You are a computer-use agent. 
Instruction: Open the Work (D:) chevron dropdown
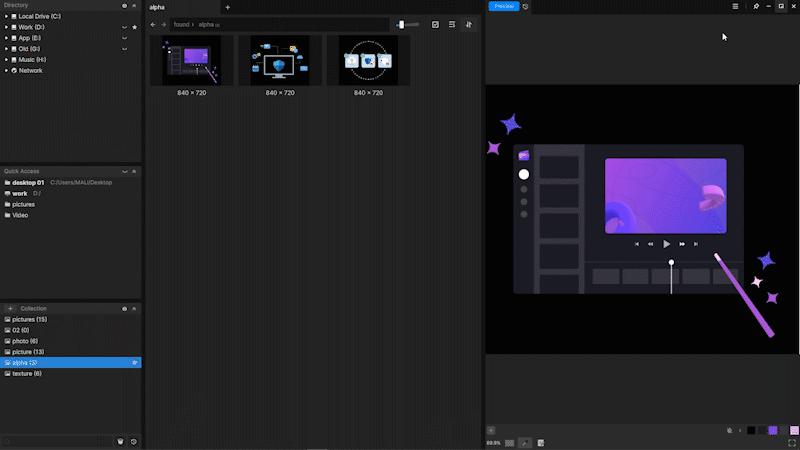coord(124,27)
